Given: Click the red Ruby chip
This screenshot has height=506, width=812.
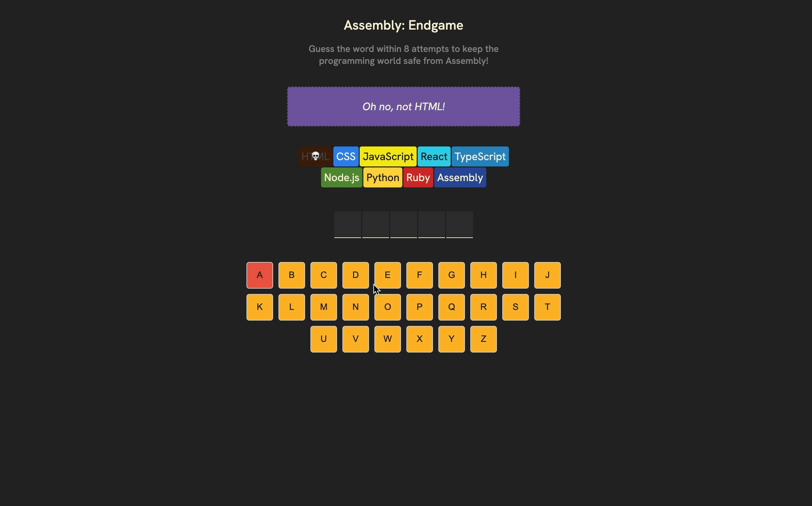Looking at the screenshot, I should click(x=418, y=178).
